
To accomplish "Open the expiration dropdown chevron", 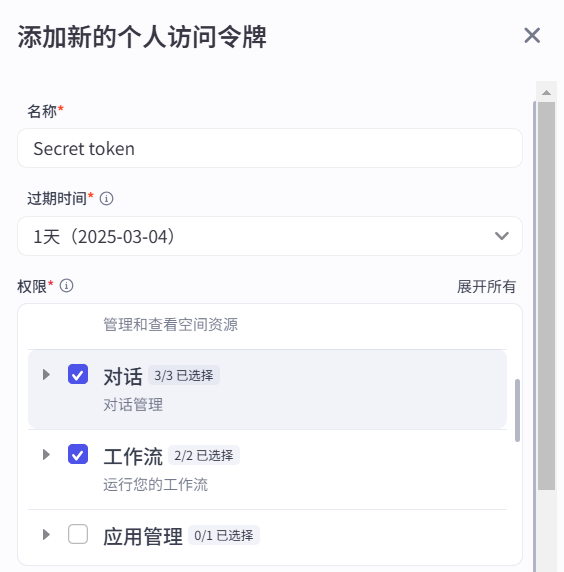I will [x=502, y=236].
